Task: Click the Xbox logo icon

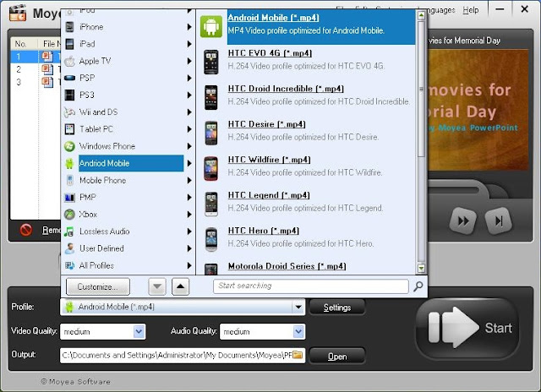Action: click(x=69, y=214)
